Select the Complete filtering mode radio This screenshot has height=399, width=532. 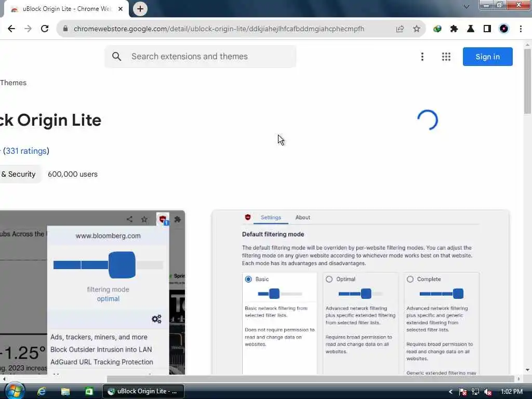pyautogui.click(x=410, y=279)
